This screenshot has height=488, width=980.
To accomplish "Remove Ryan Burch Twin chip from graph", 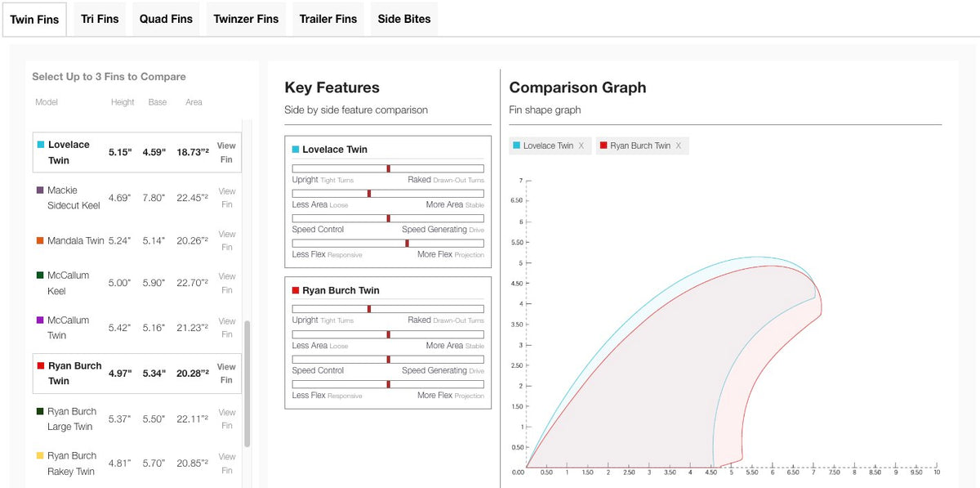I will click(x=678, y=146).
